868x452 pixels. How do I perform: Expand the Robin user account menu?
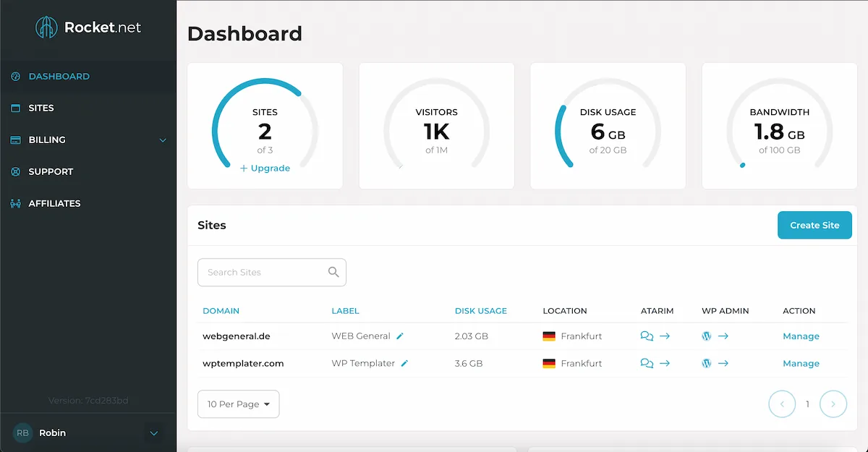pos(153,433)
